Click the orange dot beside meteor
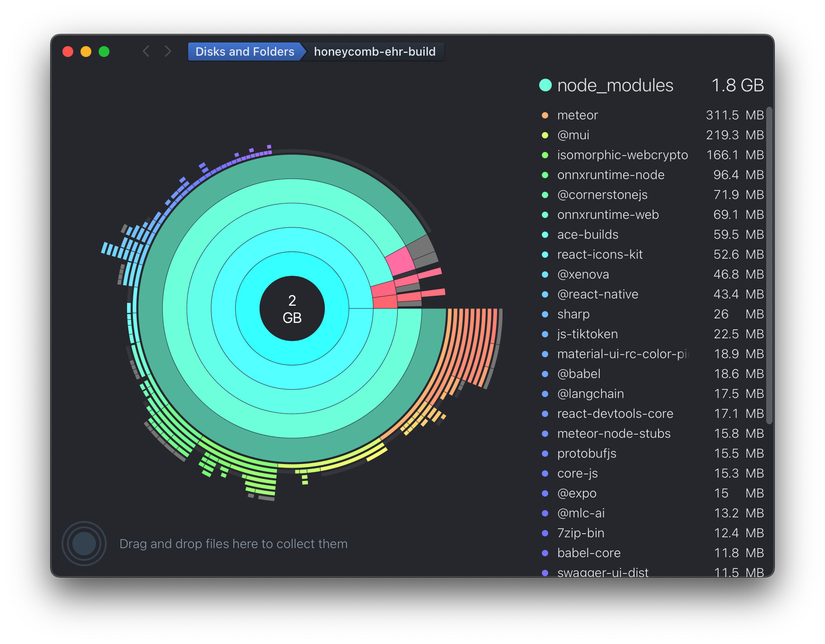 click(545, 115)
